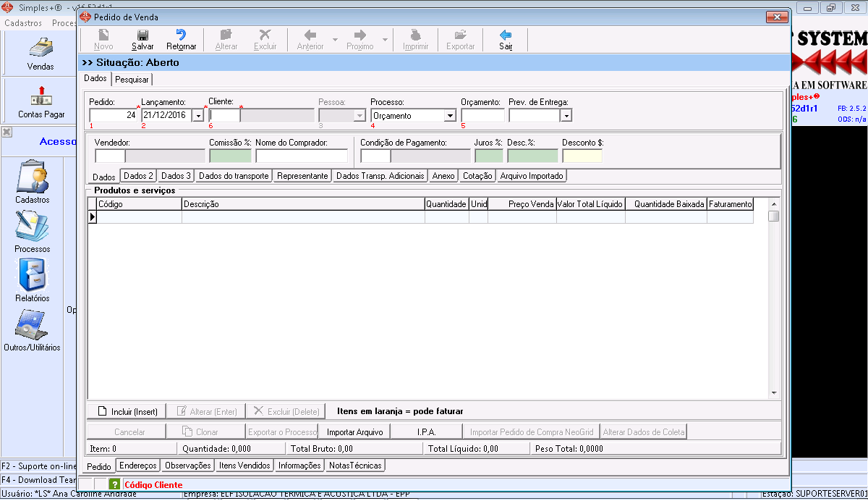The height and width of the screenshot is (501, 868).
Task: Click the Incluir (Insert) button
Action: tap(127, 411)
